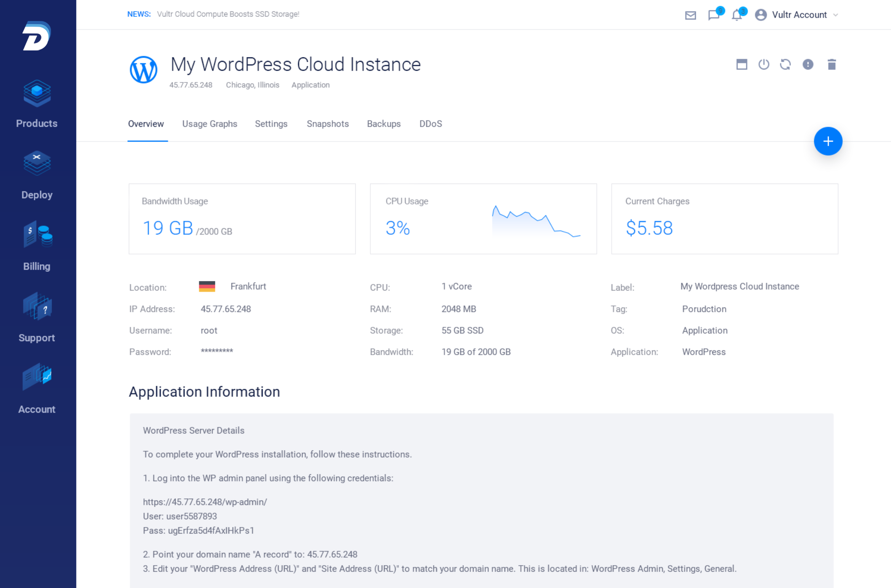
Task: Switch to the Snapshots tab
Action: pos(328,124)
